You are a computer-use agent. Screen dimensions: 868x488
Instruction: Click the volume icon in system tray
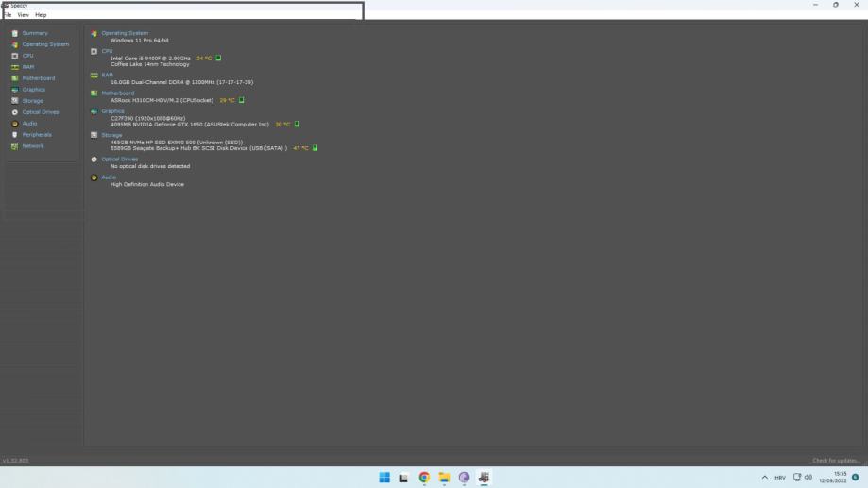click(808, 478)
